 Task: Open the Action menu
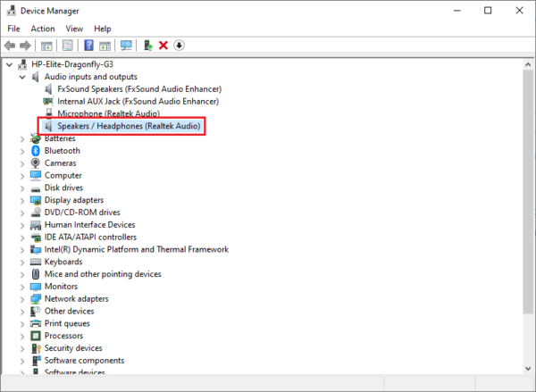[x=43, y=29]
